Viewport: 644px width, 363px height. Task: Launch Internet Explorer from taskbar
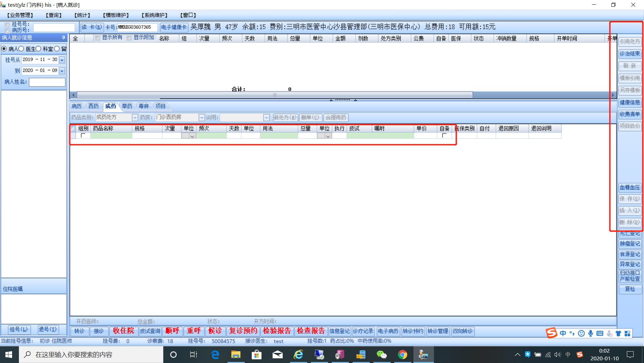coord(298,355)
